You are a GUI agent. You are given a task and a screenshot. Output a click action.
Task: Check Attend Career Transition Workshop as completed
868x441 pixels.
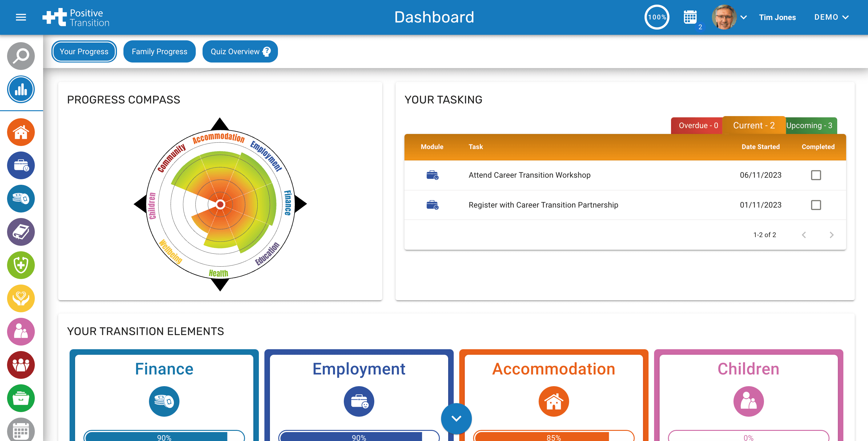click(816, 175)
